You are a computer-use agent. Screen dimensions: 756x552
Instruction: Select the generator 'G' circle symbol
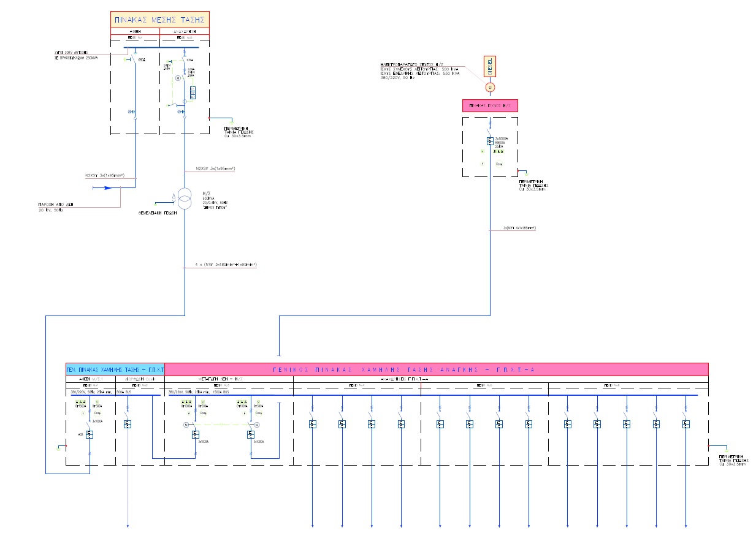[489, 88]
